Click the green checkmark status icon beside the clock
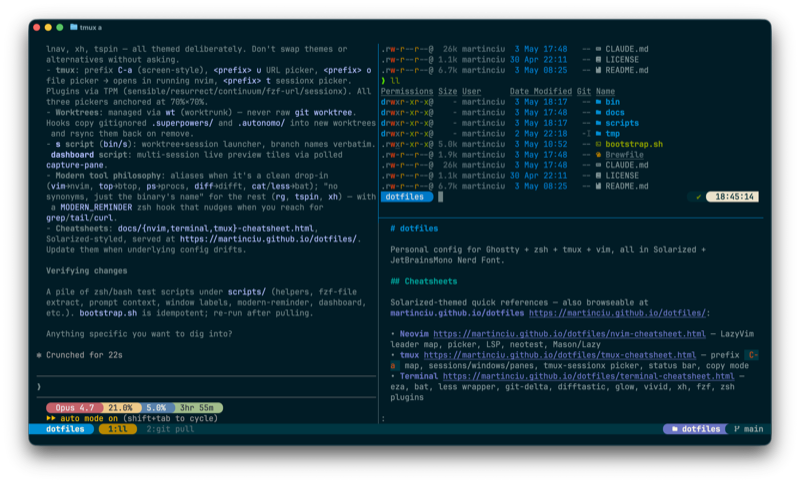The height and width of the screenshot is (483, 800). pyautogui.click(x=698, y=197)
